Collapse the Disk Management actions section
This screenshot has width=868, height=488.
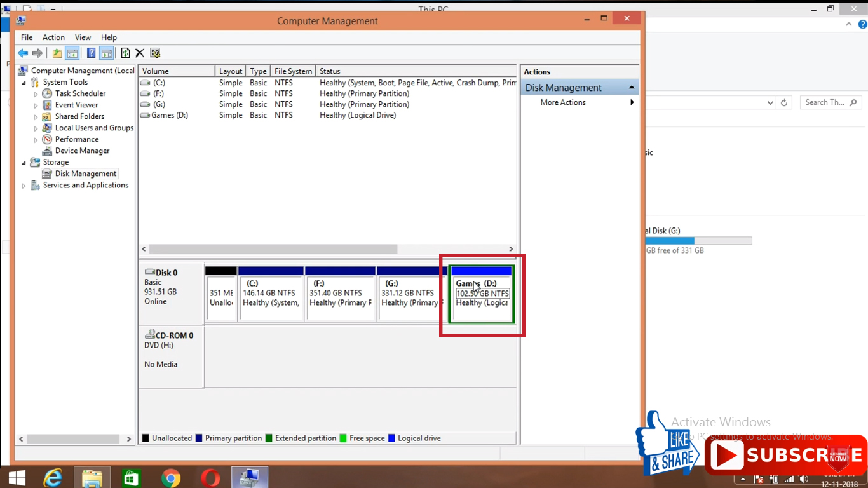point(632,88)
